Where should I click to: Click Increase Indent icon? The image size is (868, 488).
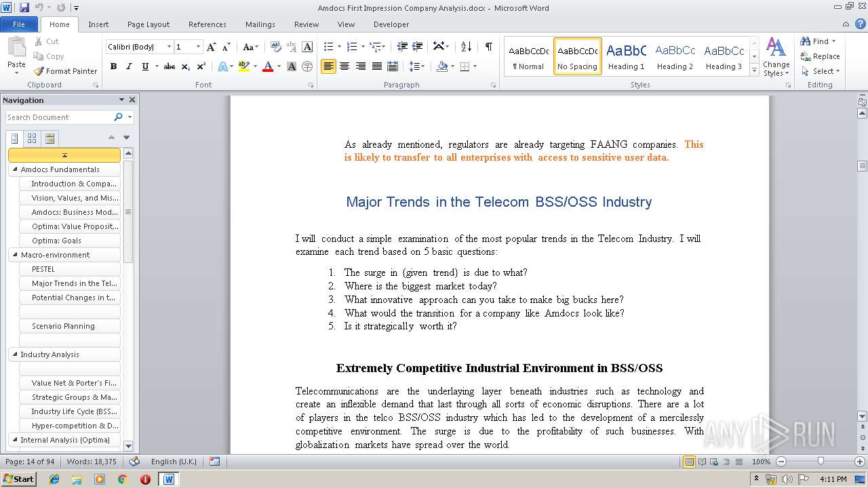click(418, 47)
